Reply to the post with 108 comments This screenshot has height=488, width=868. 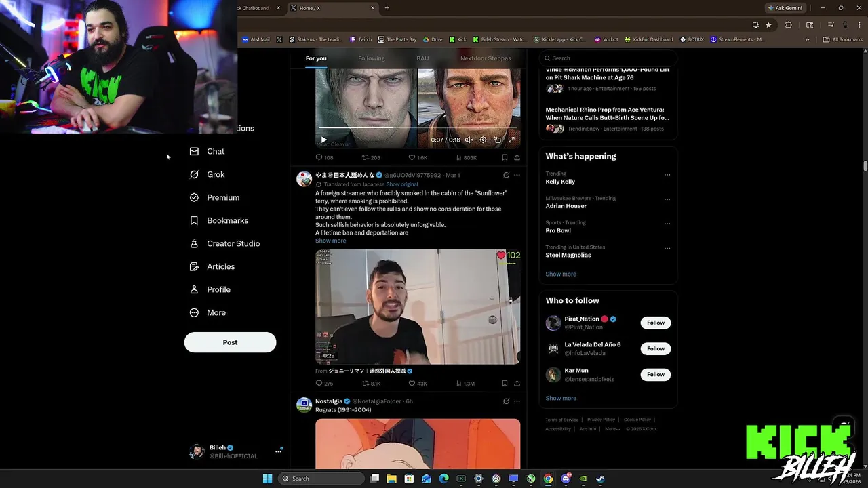(324, 157)
